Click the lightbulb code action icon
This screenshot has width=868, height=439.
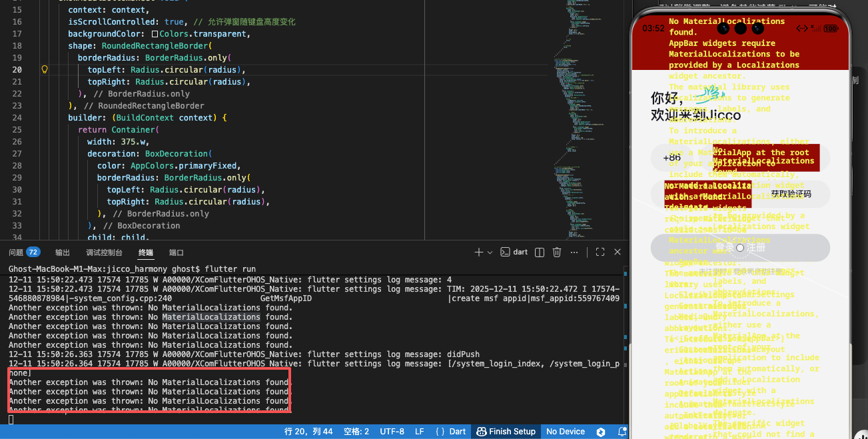(45, 70)
